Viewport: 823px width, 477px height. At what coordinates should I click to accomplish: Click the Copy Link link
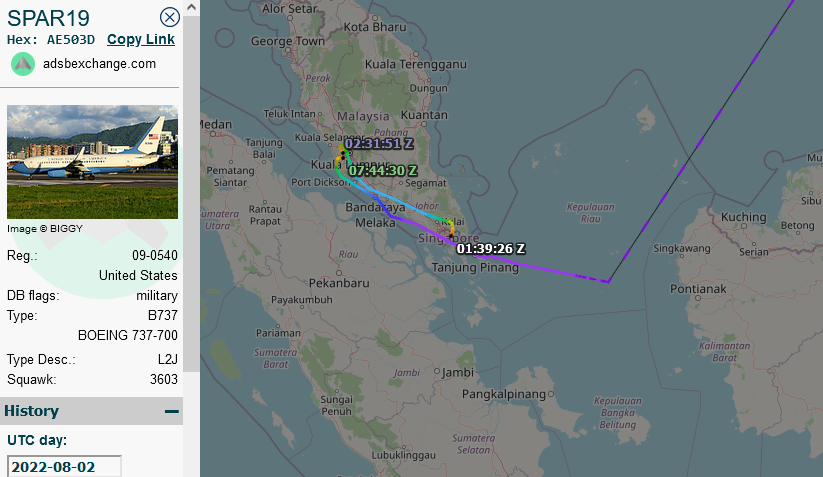tap(141, 39)
